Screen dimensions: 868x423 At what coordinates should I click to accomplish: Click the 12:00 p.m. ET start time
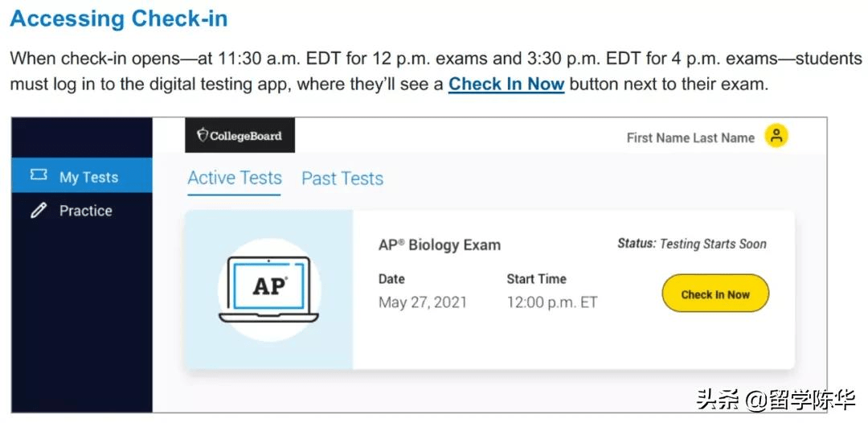tap(552, 302)
